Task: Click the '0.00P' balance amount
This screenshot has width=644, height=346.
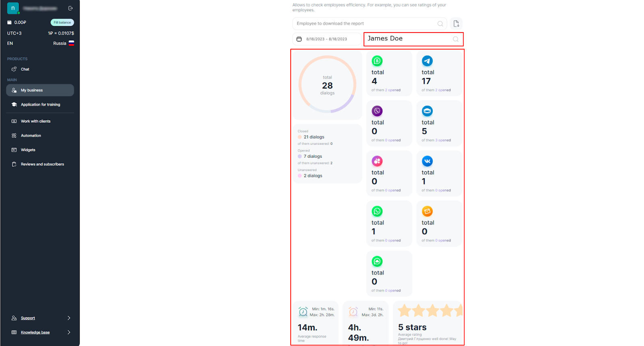Action: (20, 23)
